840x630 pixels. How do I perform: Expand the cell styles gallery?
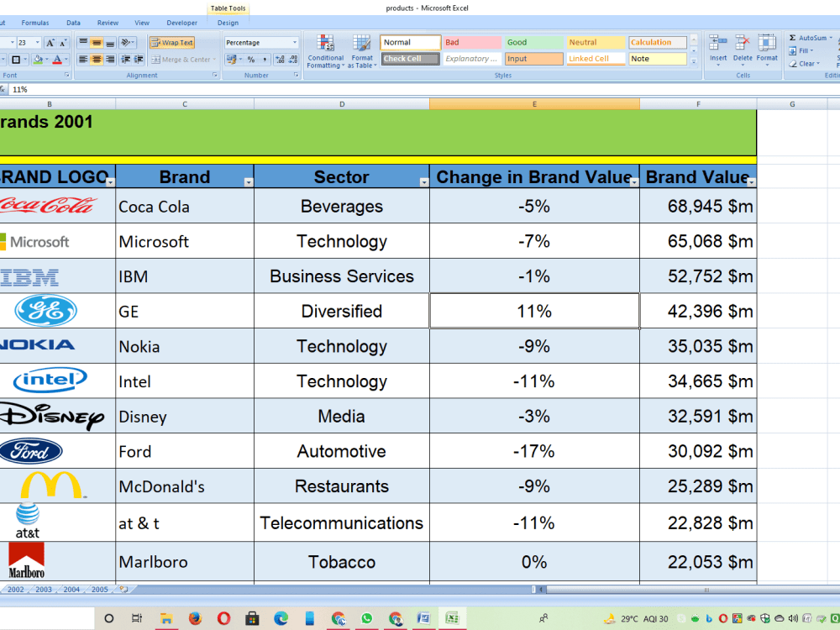click(694, 61)
